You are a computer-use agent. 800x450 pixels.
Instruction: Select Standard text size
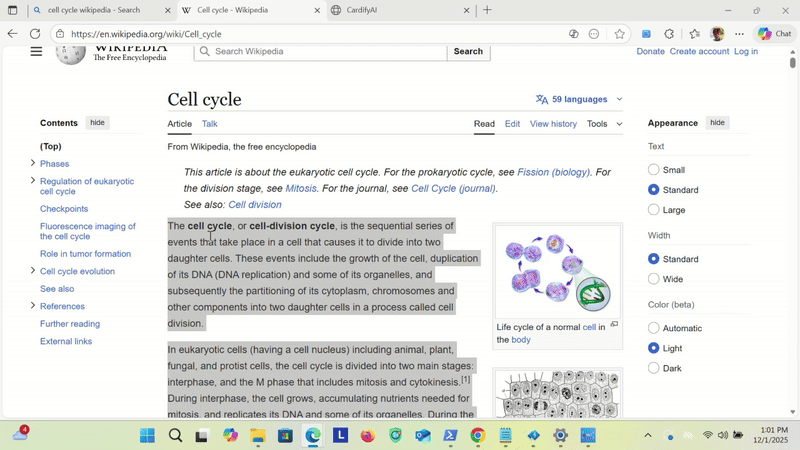(654, 189)
